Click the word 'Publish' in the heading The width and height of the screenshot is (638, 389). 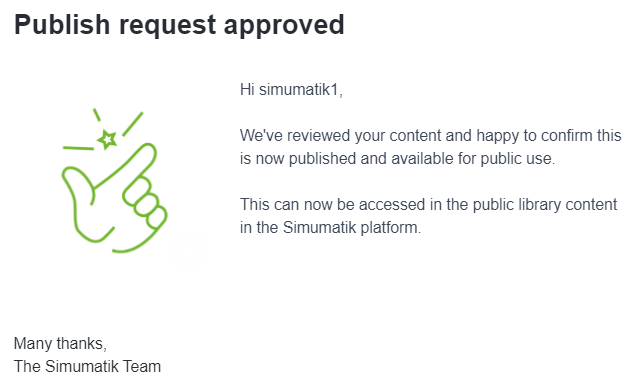[x=62, y=25]
